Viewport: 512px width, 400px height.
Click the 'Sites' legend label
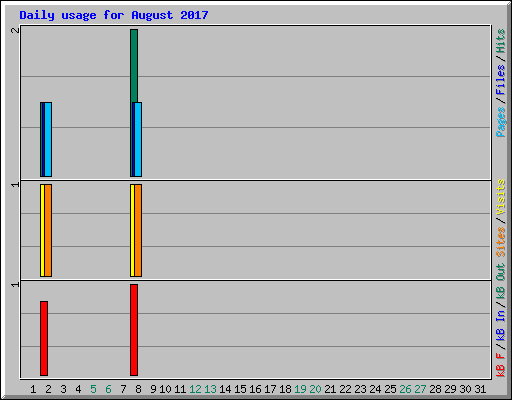coord(501,242)
